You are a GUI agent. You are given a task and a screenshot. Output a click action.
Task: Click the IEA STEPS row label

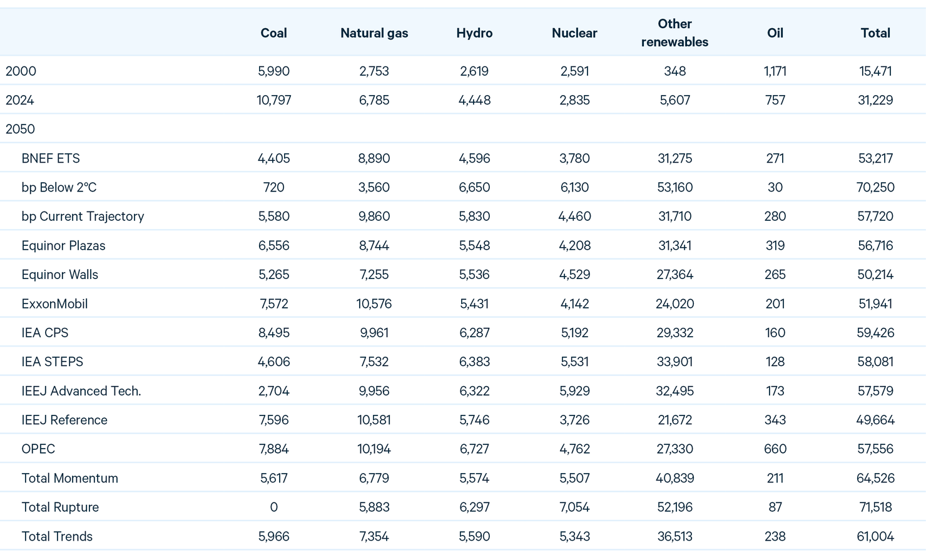[x=52, y=362]
